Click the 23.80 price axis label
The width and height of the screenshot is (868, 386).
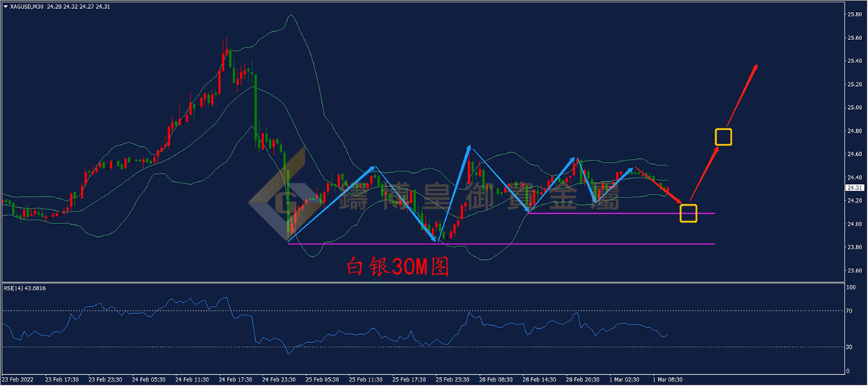(853, 247)
